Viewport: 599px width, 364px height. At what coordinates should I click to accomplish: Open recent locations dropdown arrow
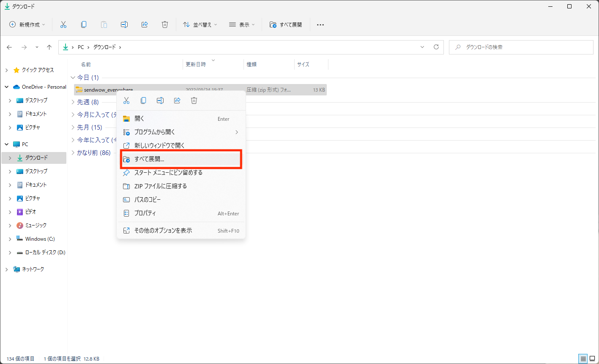point(37,47)
